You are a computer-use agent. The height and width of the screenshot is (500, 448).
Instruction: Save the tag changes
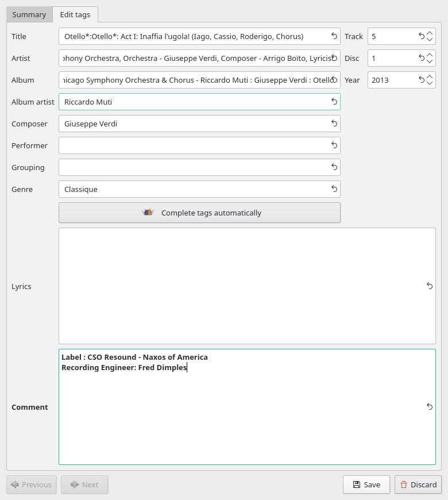tap(366, 484)
